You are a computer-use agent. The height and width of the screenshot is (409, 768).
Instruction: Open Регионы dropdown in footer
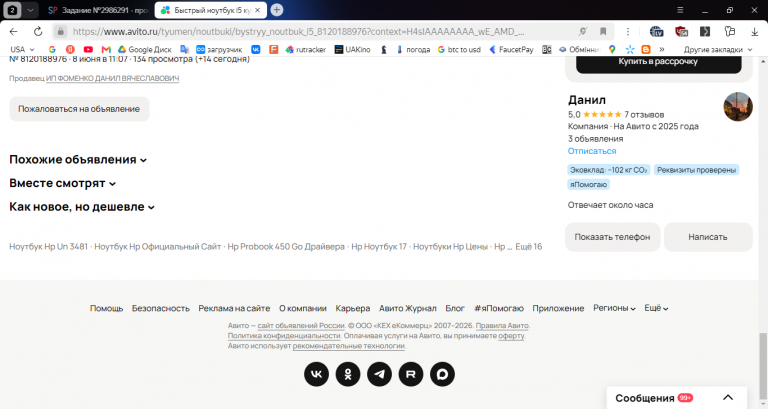pos(614,308)
